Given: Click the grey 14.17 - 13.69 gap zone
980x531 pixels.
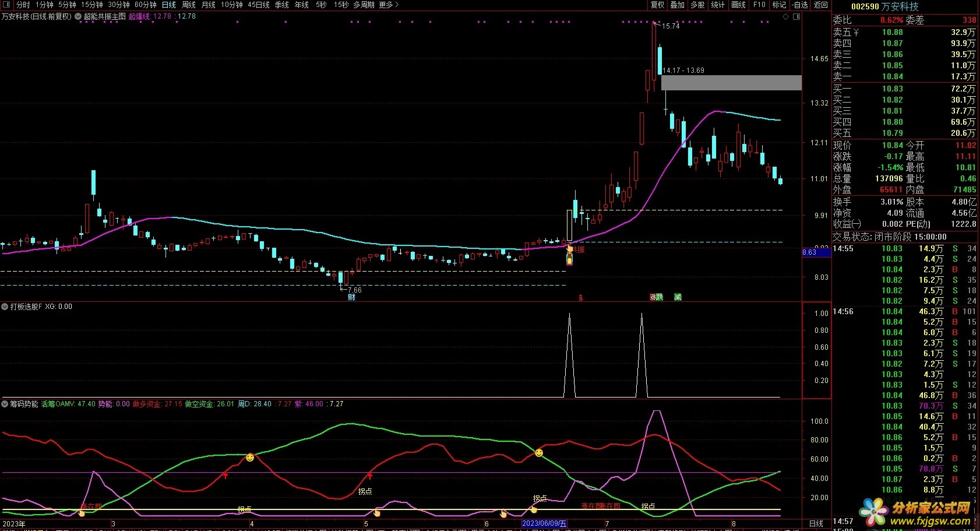Looking at the screenshot, I should (x=731, y=83).
